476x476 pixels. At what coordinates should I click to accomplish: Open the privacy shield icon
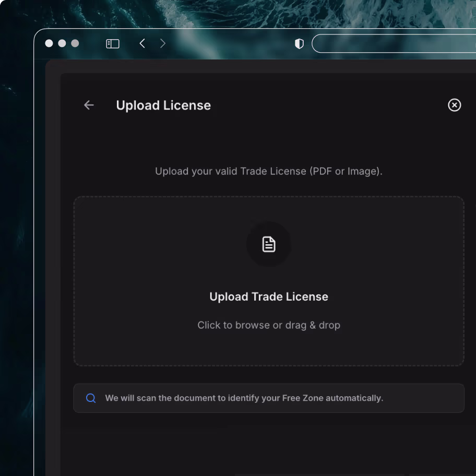(299, 44)
